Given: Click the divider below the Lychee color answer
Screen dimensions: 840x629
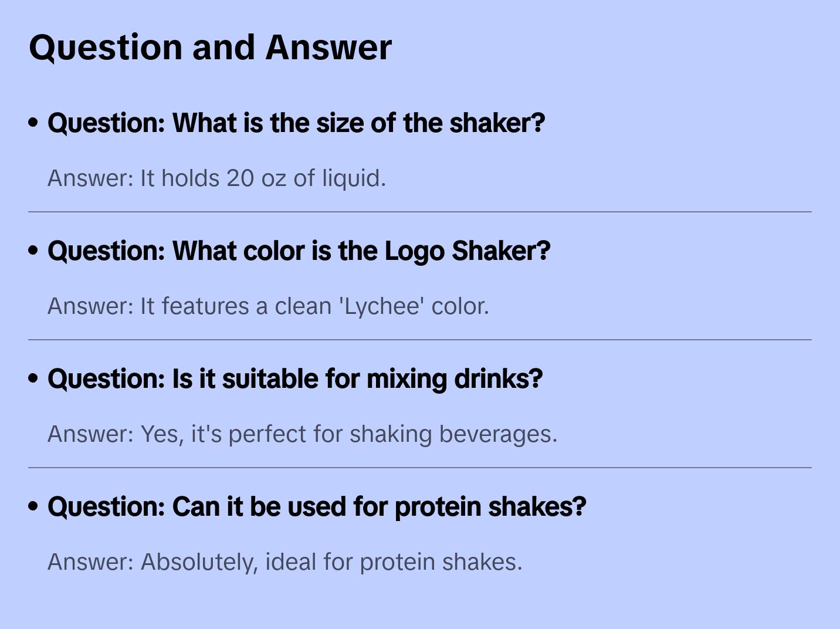Looking at the screenshot, I should pos(420,340).
